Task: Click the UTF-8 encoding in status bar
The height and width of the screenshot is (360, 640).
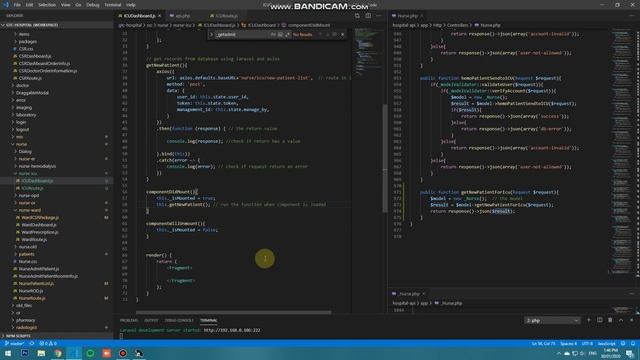Action: click(587, 344)
